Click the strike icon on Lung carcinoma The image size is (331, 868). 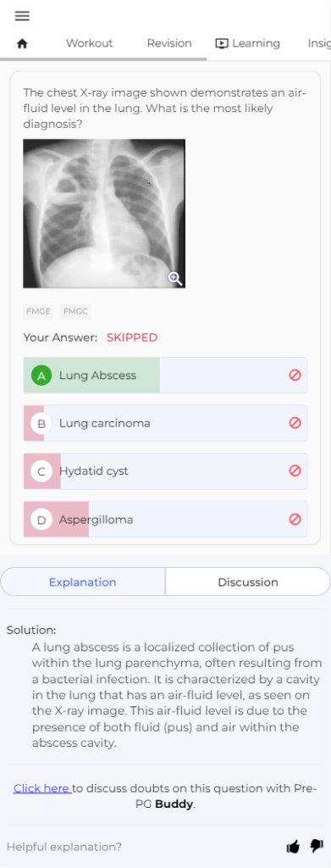[x=295, y=424]
